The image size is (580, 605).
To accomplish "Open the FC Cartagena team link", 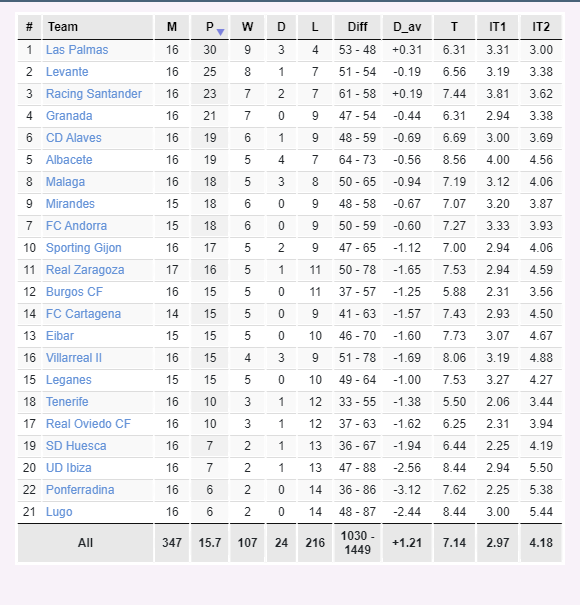I will (x=83, y=314).
